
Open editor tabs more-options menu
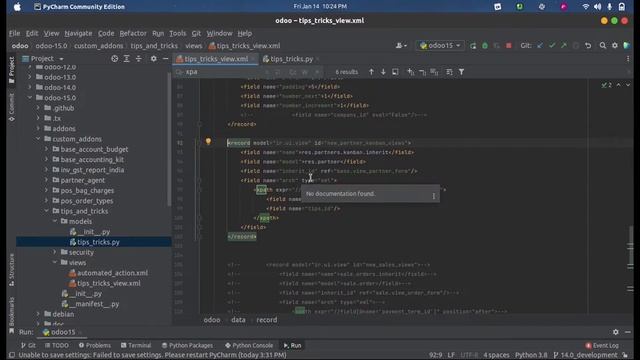click(628, 59)
